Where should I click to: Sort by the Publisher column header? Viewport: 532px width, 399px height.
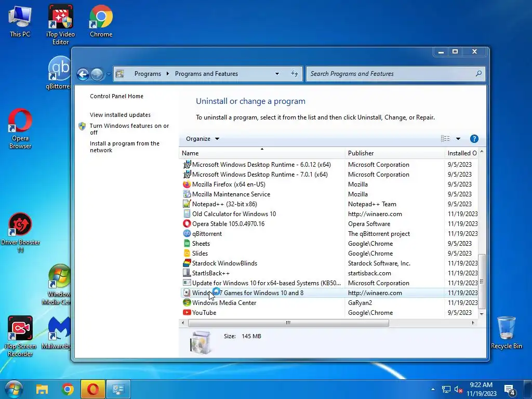[395, 153]
